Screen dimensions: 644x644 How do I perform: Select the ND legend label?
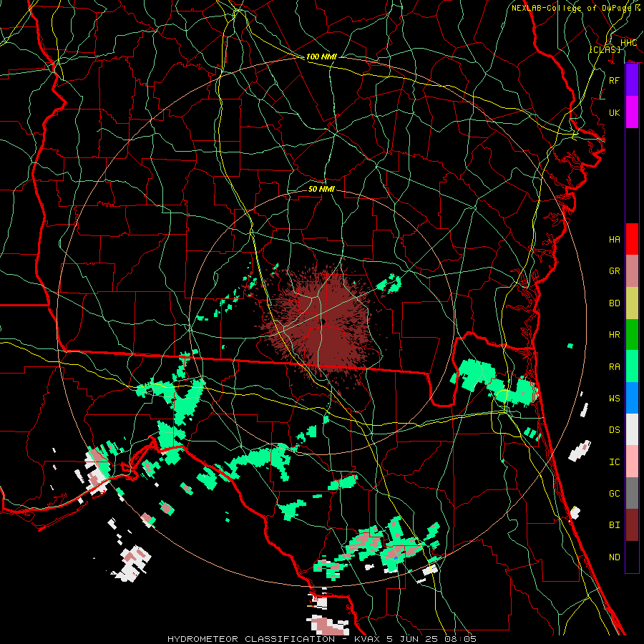point(615,557)
